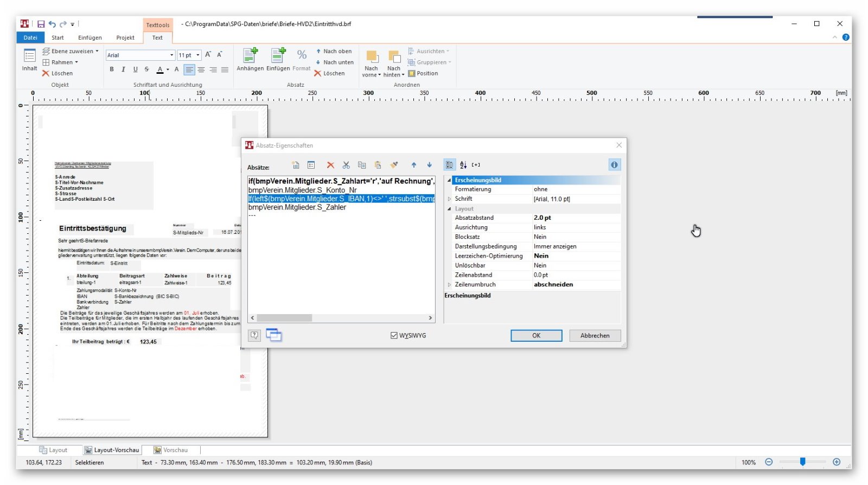
Task: Open the Einfügen ribbon tab
Action: [90, 37]
